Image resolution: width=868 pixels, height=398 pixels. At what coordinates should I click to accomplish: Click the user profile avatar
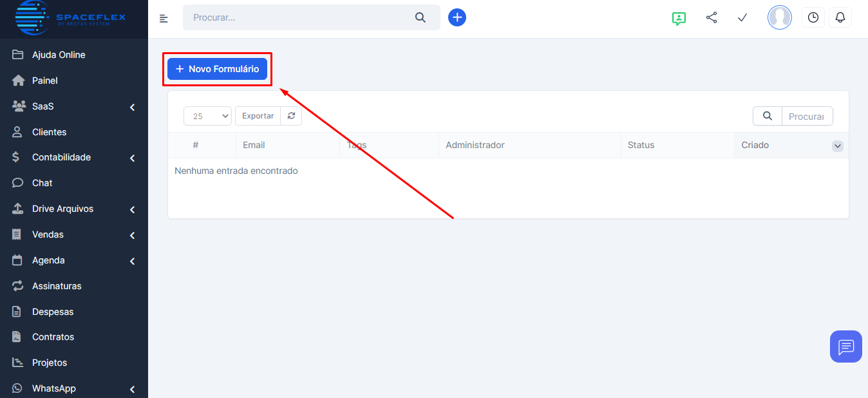[x=779, y=18]
